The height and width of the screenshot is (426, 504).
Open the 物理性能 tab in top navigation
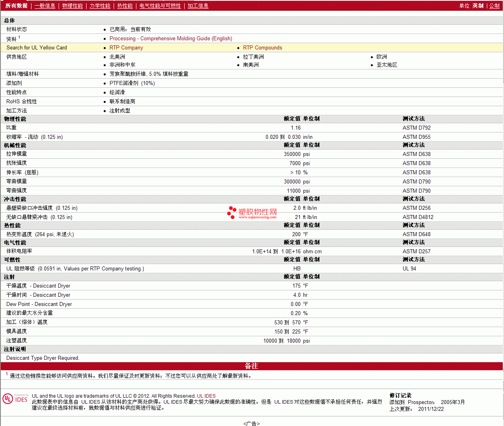point(72,6)
